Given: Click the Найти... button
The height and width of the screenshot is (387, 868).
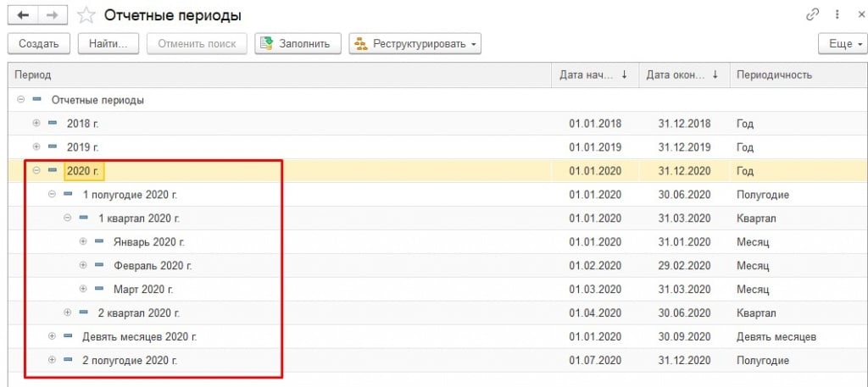Looking at the screenshot, I should (x=108, y=43).
